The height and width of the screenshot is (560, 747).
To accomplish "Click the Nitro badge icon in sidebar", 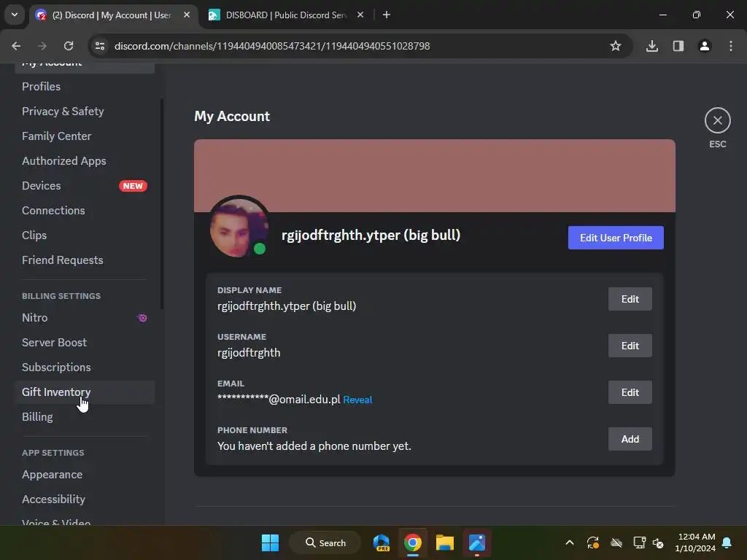I will pos(142,318).
